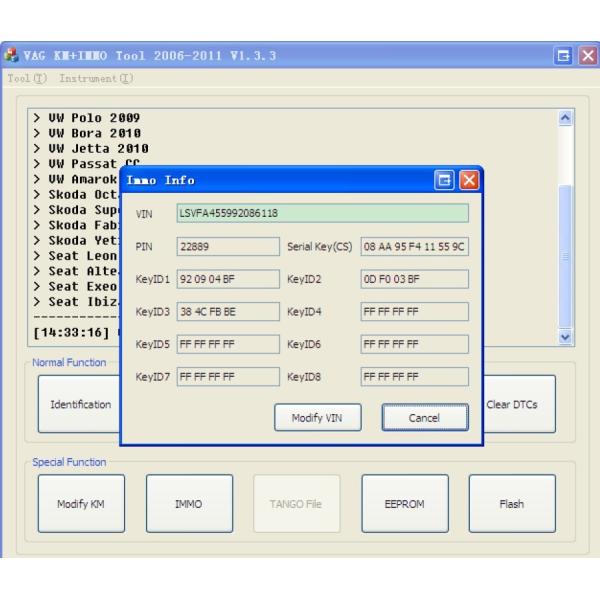Click the VIN input field

(322, 213)
